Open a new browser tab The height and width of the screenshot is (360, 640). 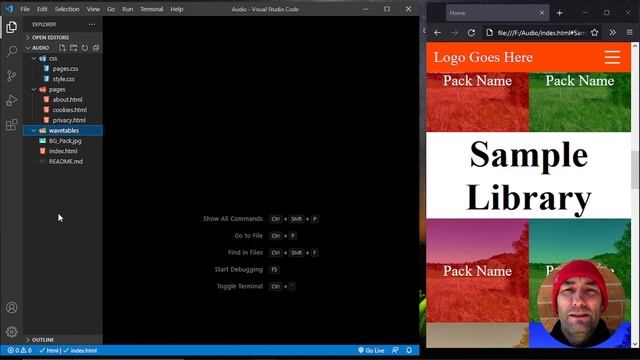(x=560, y=13)
